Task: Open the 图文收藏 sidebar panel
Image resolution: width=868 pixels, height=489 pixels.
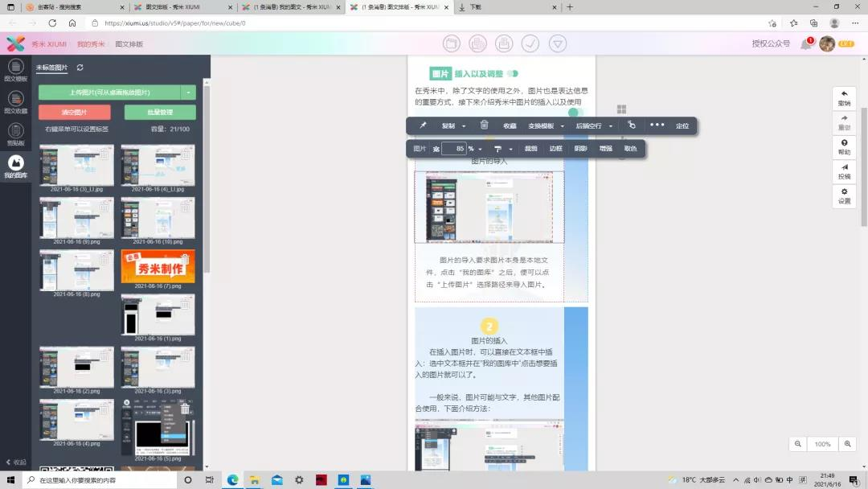Action: [15, 102]
